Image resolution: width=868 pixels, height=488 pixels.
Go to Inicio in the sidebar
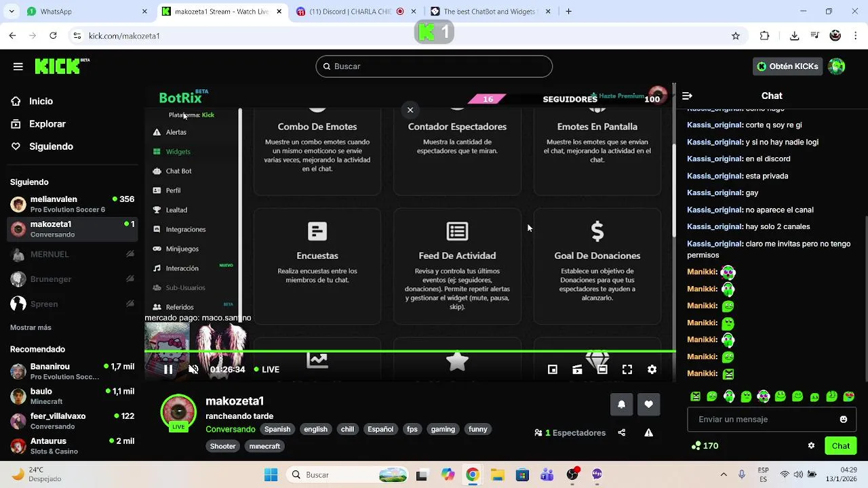(41, 101)
